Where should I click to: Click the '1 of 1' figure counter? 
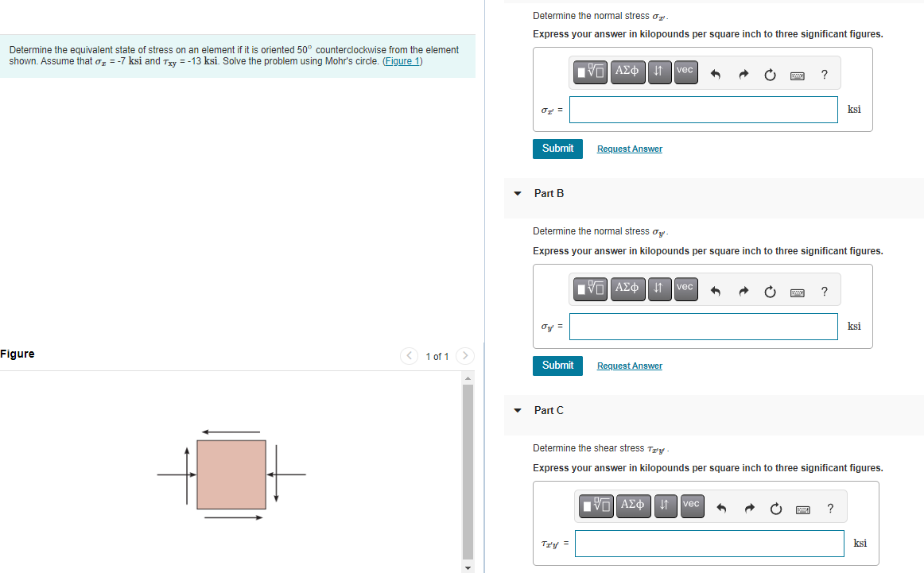coord(437,357)
